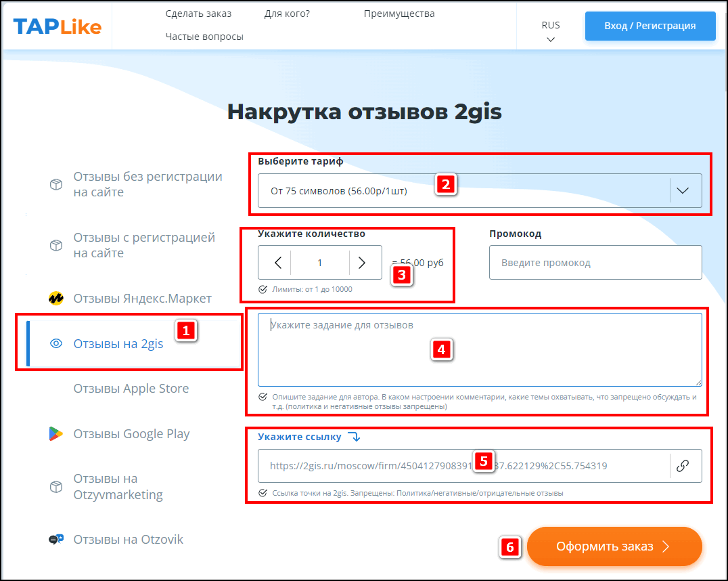Click the Промокод label
Screen dimensions: 728x581
516,234
